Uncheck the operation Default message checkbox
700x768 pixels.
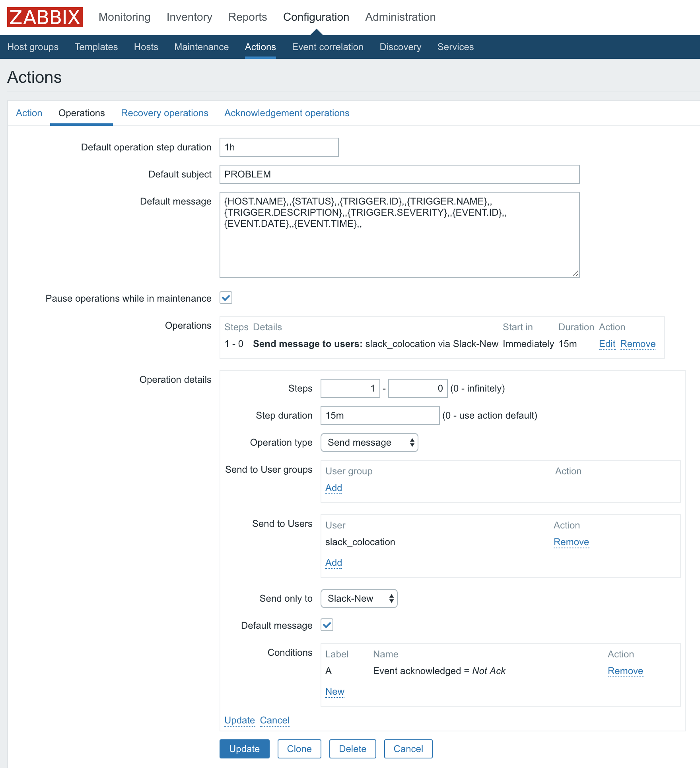[x=327, y=625]
